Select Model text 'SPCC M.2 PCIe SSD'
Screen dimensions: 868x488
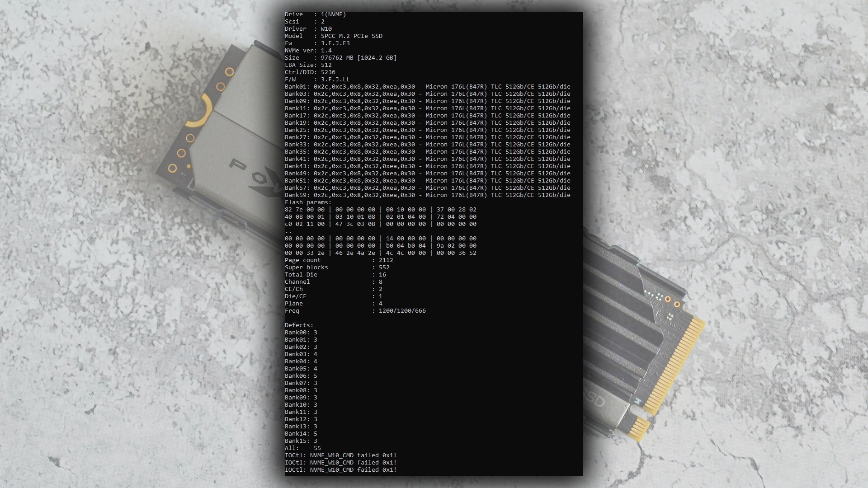pyautogui.click(x=352, y=36)
